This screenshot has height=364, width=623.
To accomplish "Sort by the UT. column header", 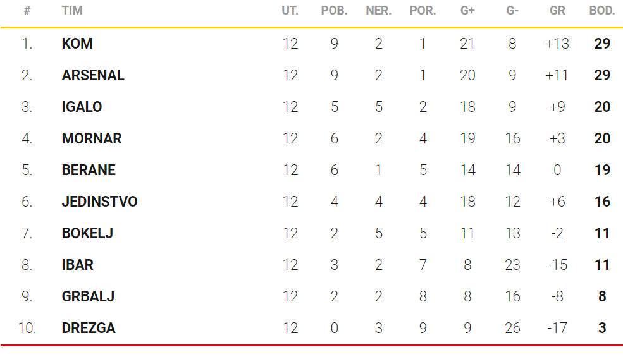I will point(290,11).
